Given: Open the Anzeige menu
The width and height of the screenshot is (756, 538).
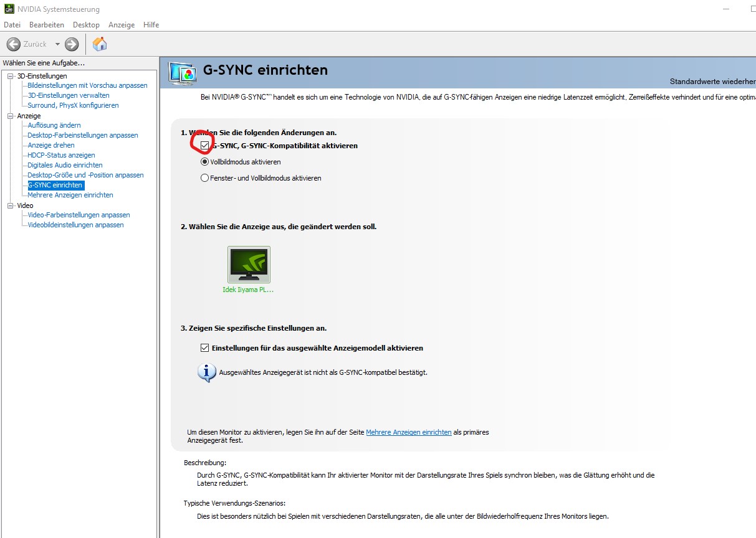Looking at the screenshot, I should 122,25.
